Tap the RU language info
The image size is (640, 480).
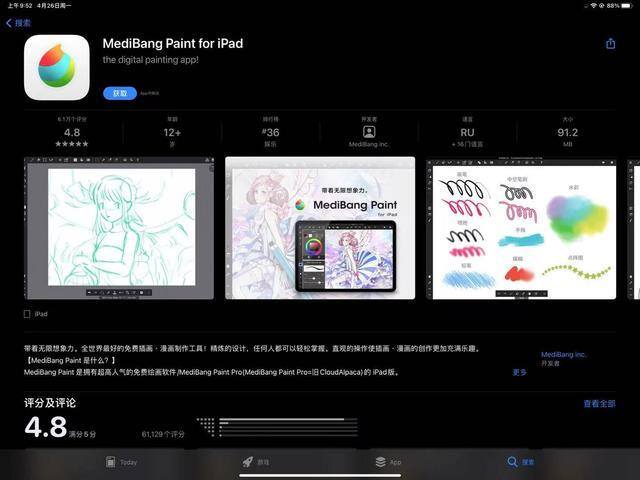(467, 132)
